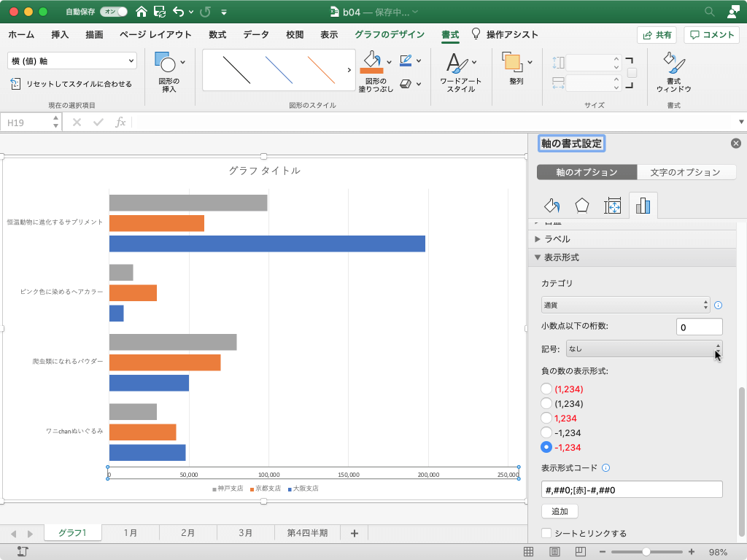The height and width of the screenshot is (560, 747).
Task: Switch to Normal view icon
Action: (x=528, y=551)
